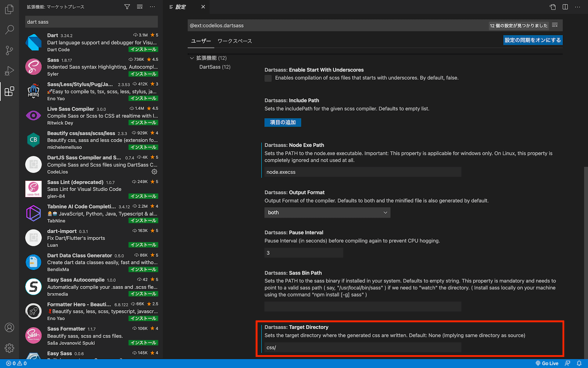The height and width of the screenshot is (368, 588).
Task: Collapse the 拡張機能 (12) section
Action: click(192, 58)
